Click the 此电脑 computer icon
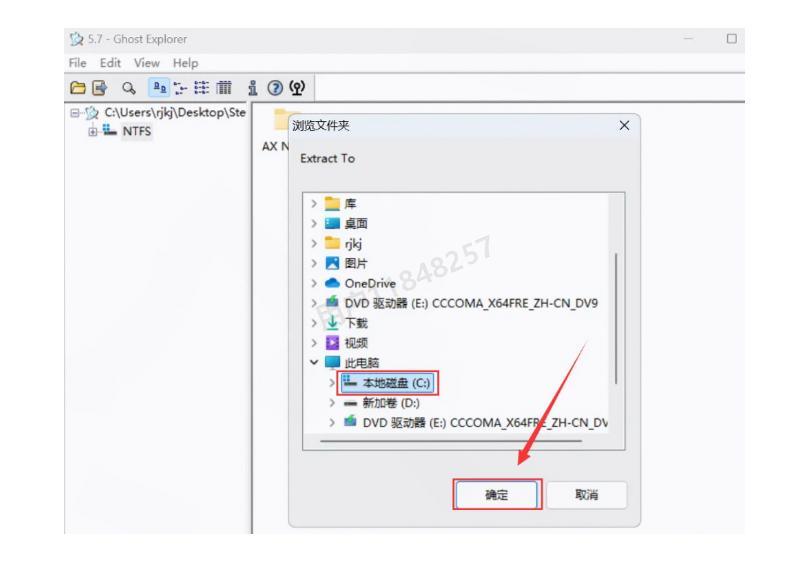This screenshot has width=810, height=563. 332,362
